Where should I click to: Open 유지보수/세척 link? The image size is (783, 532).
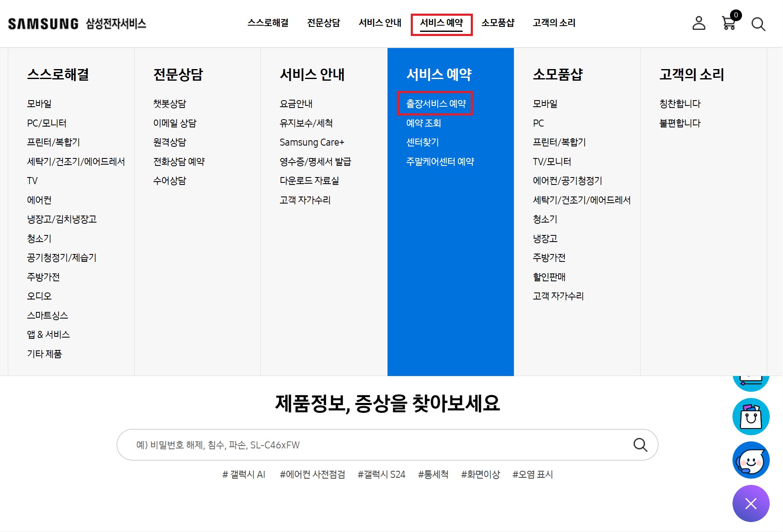pyautogui.click(x=306, y=123)
